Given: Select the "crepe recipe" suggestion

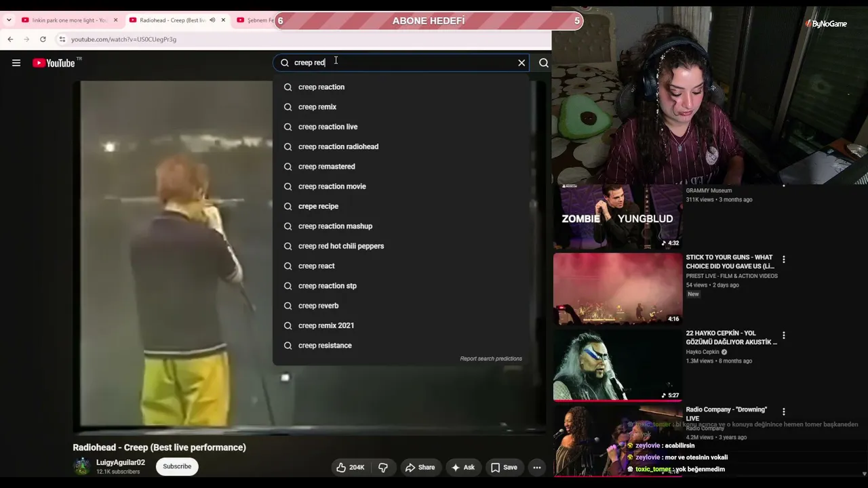Looking at the screenshot, I should click(x=401, y=206).
